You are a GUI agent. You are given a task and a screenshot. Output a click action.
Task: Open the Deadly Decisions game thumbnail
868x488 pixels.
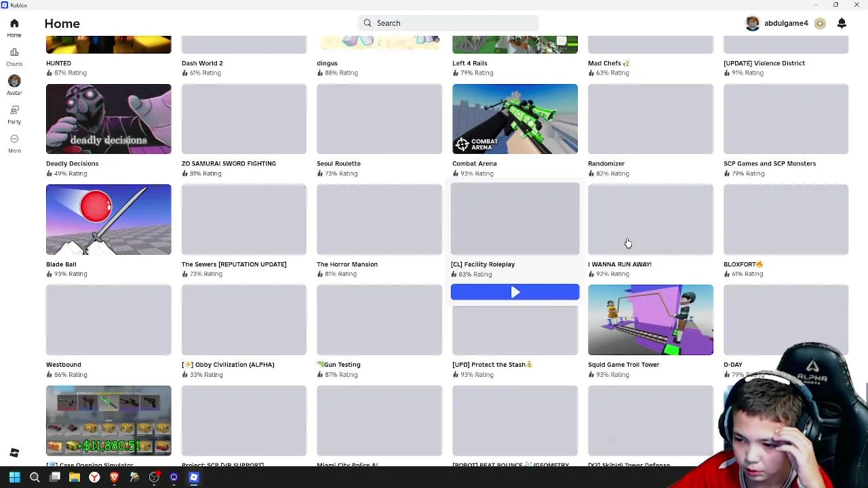pyautogui.click(x=108, y=119)
